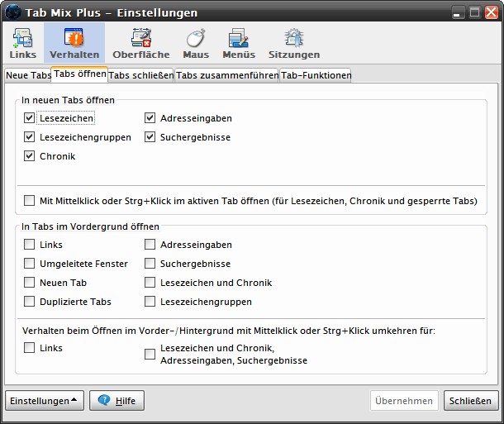
Task: Click the Tab Mix Plus globe title icon
Action: (13, 12)
